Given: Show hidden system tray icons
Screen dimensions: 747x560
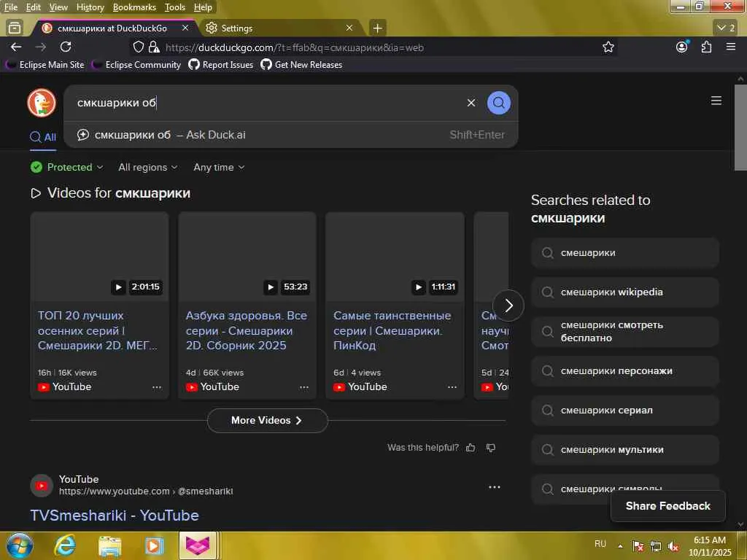Looking at the screenshot, I should click(620, 546).
